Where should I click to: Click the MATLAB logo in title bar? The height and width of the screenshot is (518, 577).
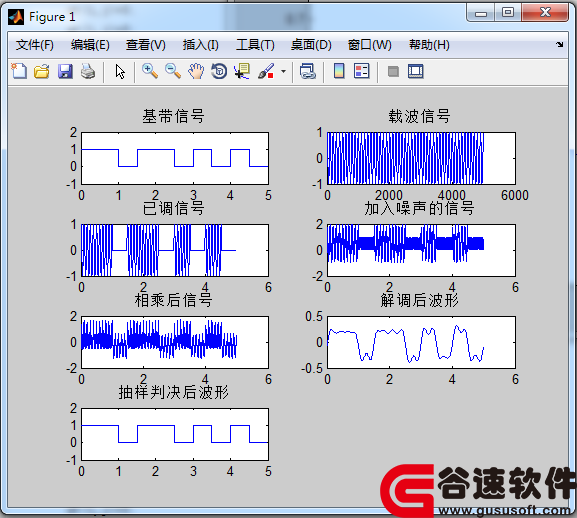pyautogui.click(x=16, y=17)
